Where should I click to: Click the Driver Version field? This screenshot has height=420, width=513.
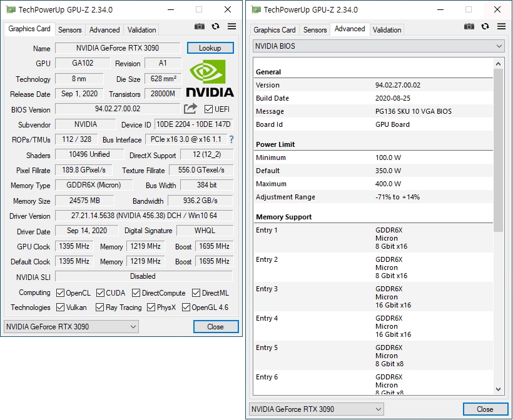point(144,216)
